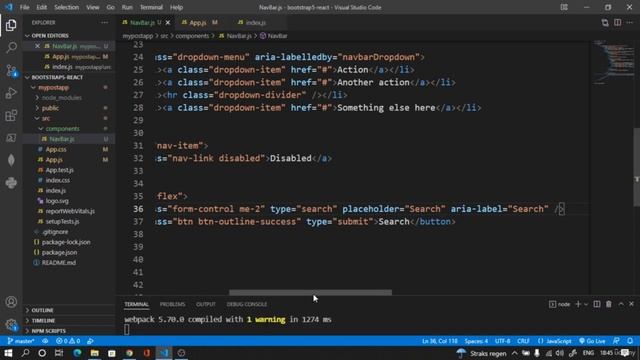
Task: Click errors and warnings count in status bar
Action: (x=68, y=341)
